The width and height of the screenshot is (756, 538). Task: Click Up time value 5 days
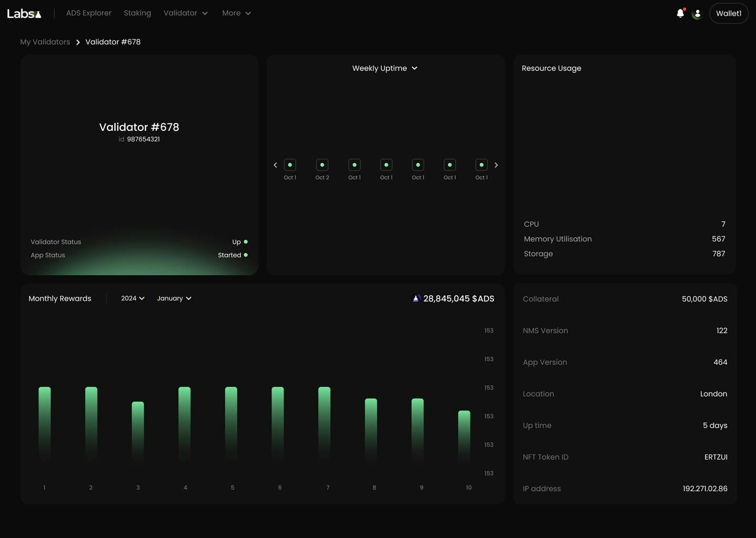point(715,426)
